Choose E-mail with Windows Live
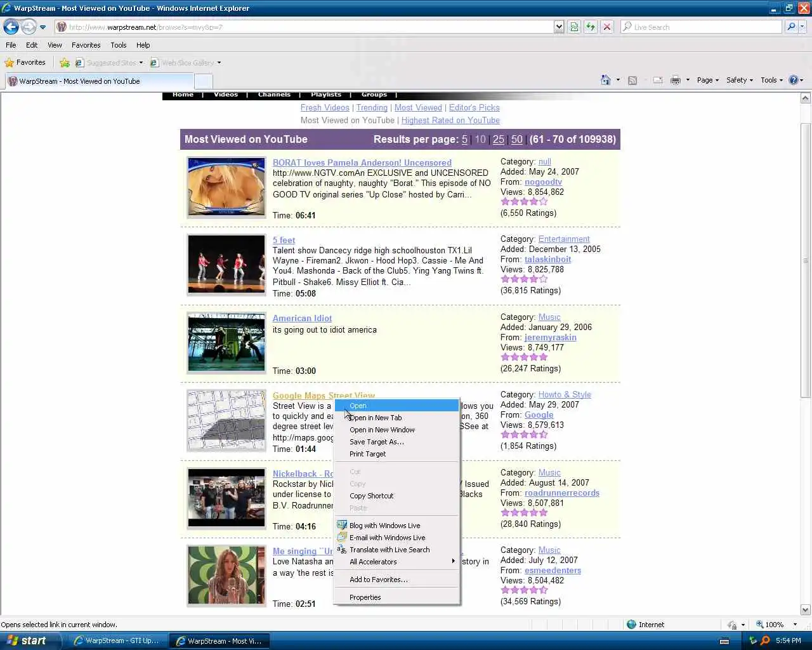Screen dimensions: 812x650 [x=396, y=538]
